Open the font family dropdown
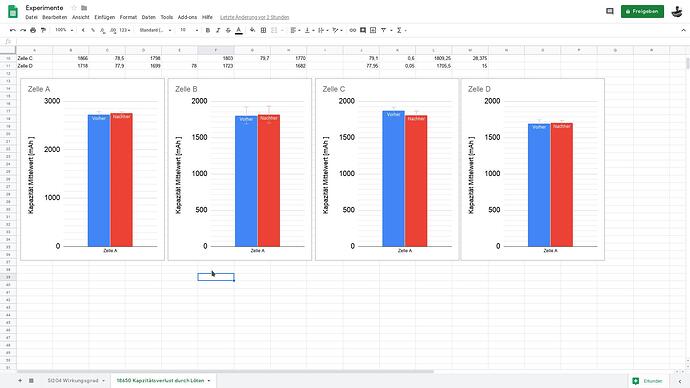This screenshot has height=388, width=690. [x=155, y=30]
